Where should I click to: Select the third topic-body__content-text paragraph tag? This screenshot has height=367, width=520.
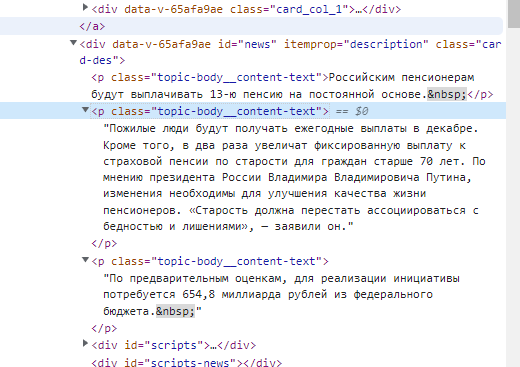tap(210, 261)
